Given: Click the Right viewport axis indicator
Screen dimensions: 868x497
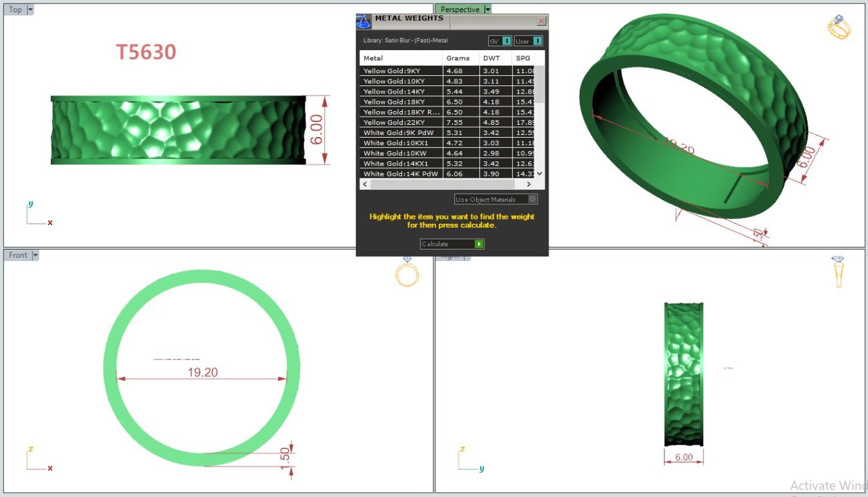Looking at the screenshot, I should click(x=471, y=460).
